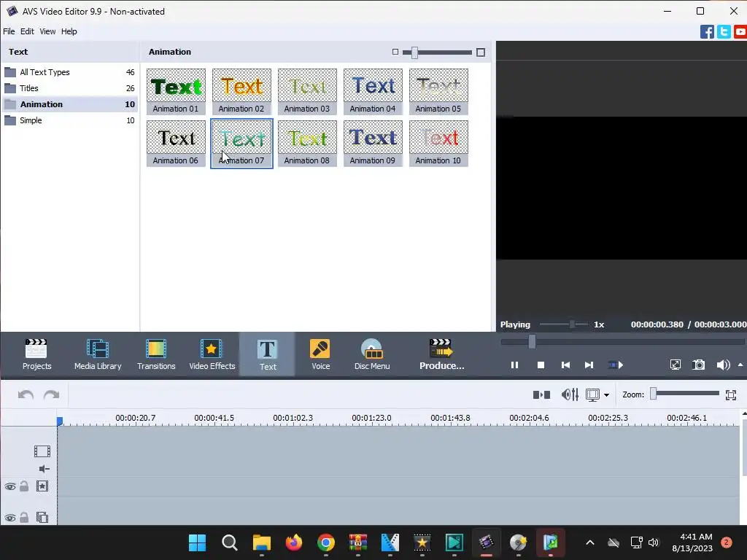Toggle visibility eye of video effects track

point(10,486)
